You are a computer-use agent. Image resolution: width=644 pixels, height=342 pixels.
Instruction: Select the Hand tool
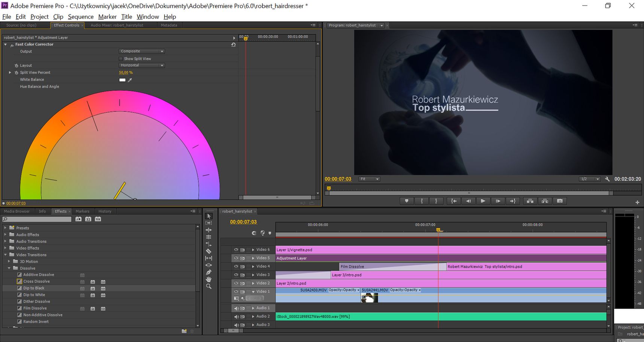tap(209, 279)
